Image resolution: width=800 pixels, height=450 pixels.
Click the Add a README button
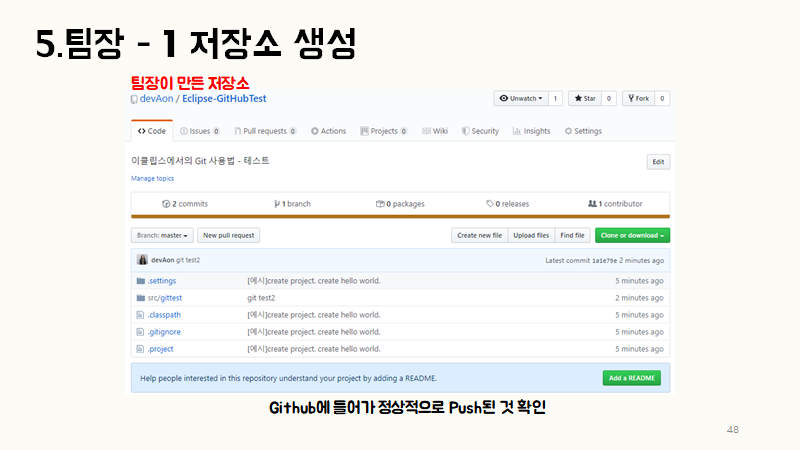coord(632,378)
